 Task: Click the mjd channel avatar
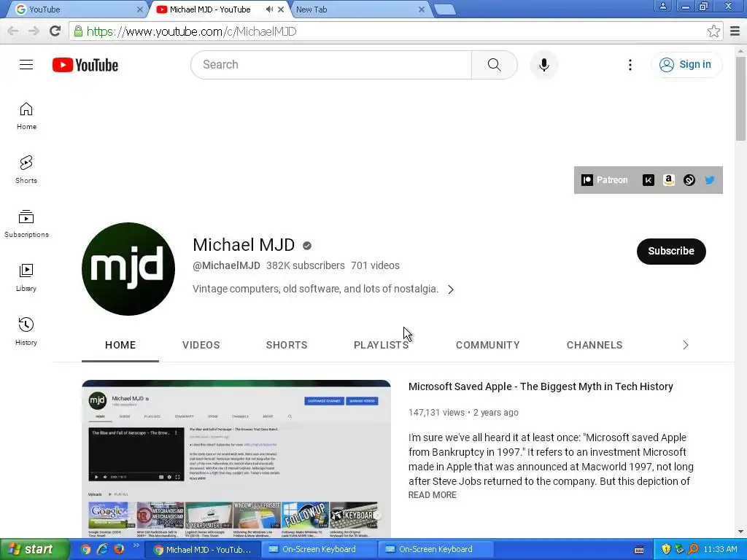[128, 268]
